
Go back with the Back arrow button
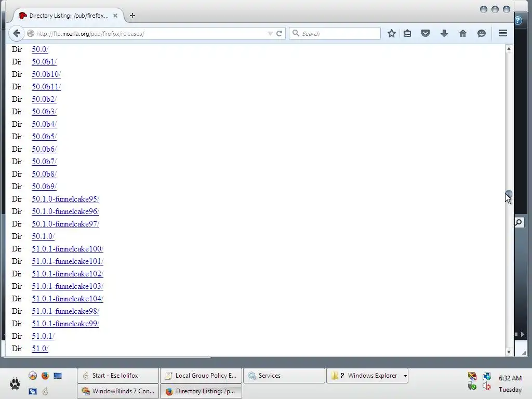pyautogui.click(x=16, y=33)
